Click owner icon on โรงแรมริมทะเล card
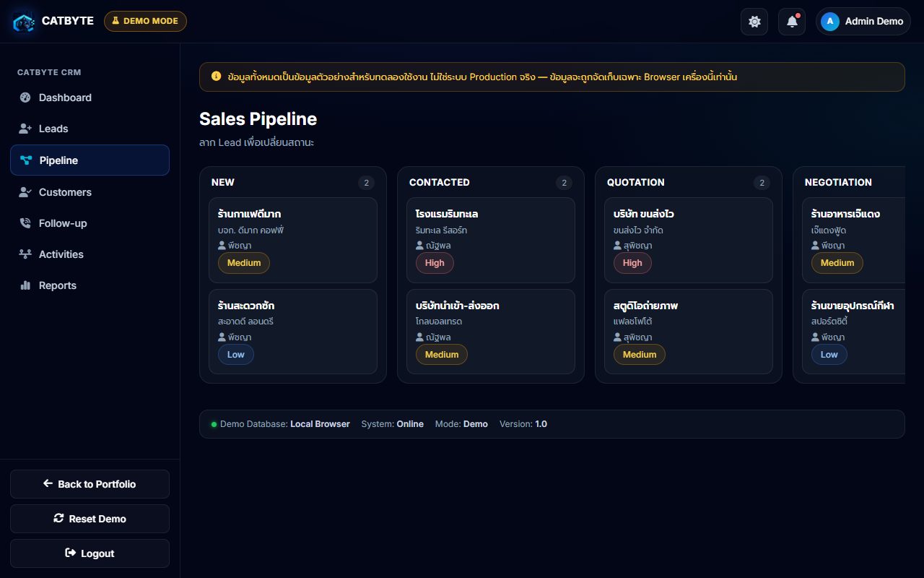Screen dimensions: 924x578 419,245
